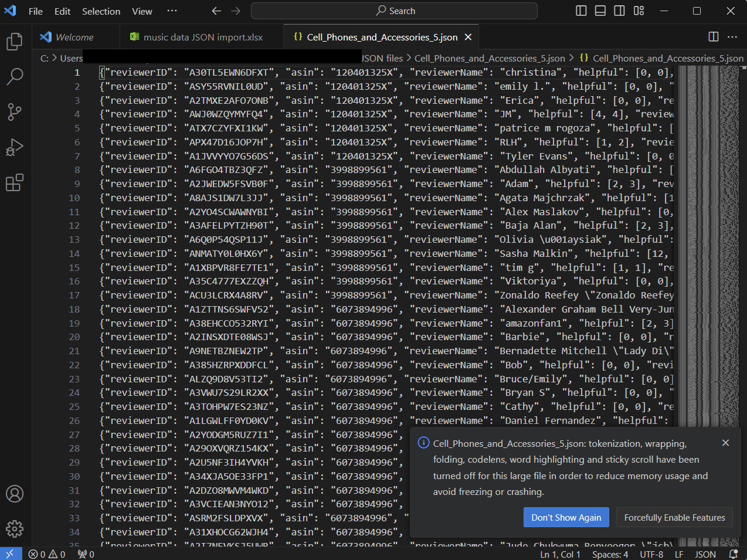The width and height of the screenshot is (747, 560).
Task: Toggle the secondary sidebar visibility icon
Action: [619, 11]
